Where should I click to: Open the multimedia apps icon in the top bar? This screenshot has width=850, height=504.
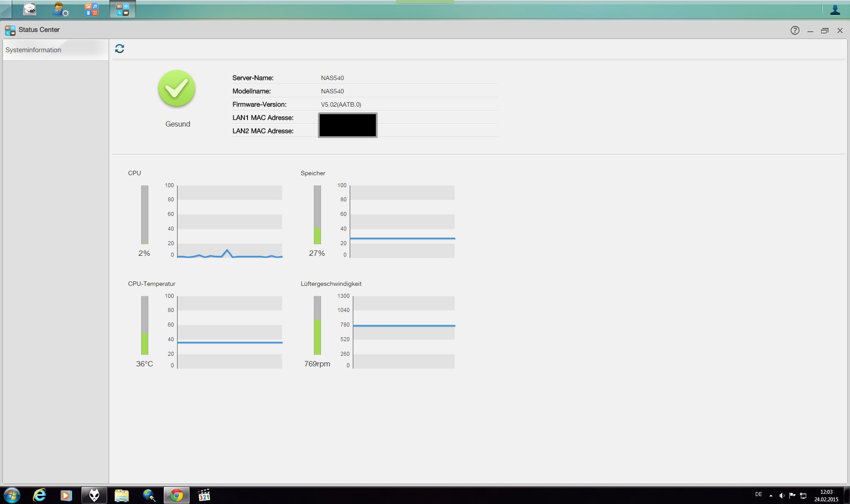click(x=92, y=9)
